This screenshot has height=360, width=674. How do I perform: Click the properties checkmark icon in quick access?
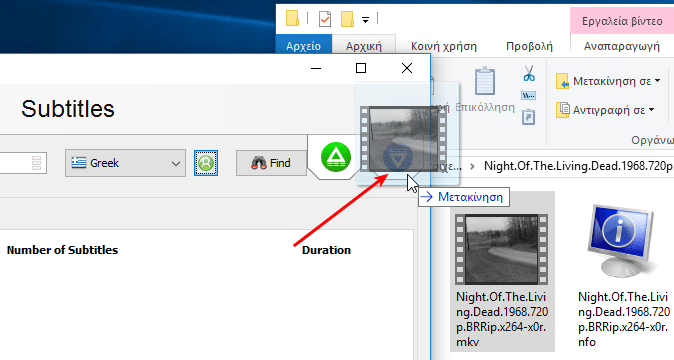[x=325, y=19]
